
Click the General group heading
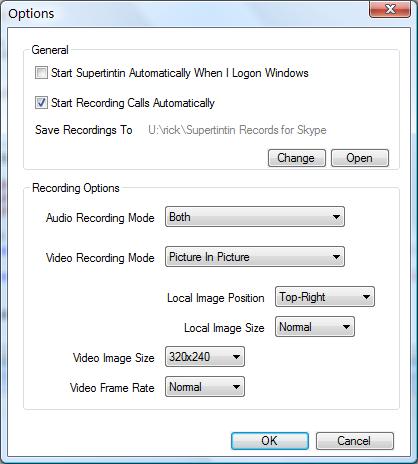[50, 50]
